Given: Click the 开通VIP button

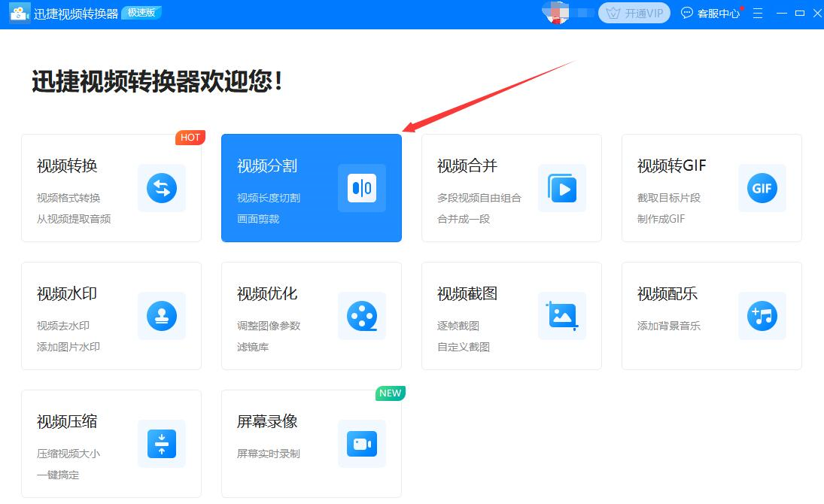Looking at the screenshot, I should tap(634, 13).
